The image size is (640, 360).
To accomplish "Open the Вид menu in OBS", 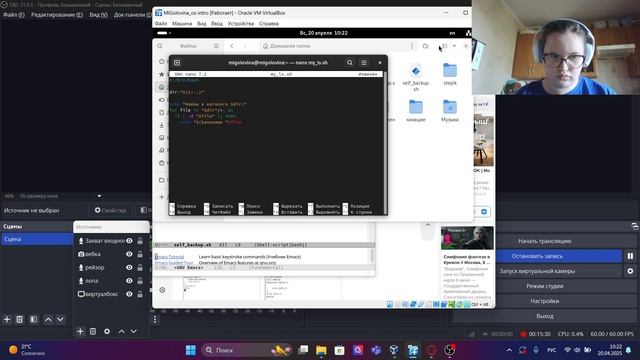I will click(x=98, y=15).
